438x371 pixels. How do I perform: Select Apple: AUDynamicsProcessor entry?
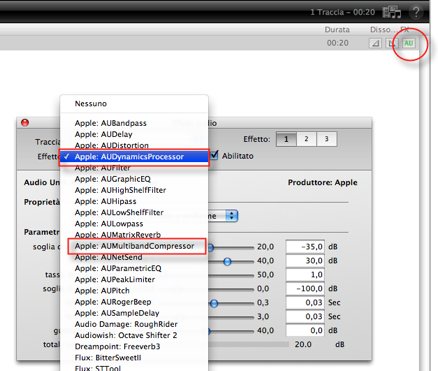click(x=134, y=157)
